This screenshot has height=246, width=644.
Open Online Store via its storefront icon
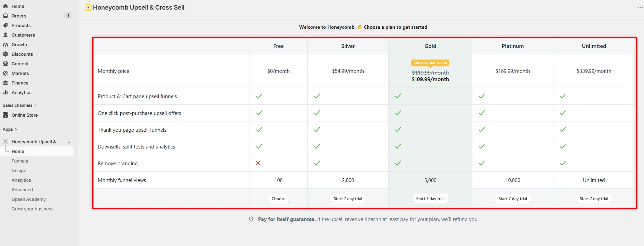click(x=5, y=115)
